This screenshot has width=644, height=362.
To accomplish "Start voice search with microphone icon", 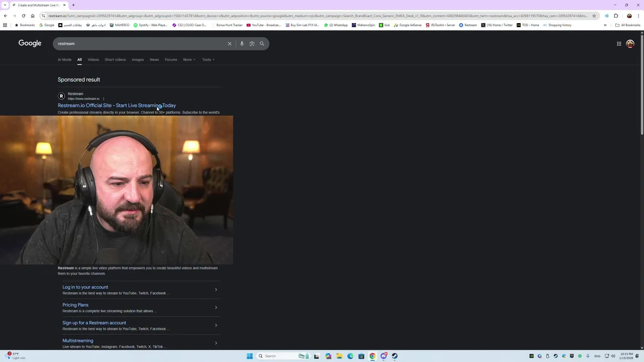I will (x=242, y=44).
